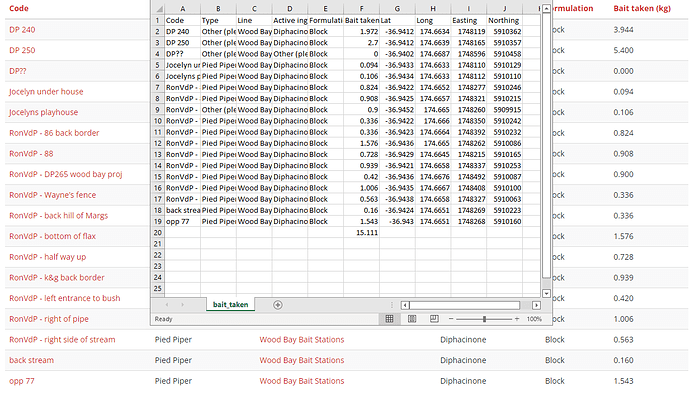Open RonVdP - right side of stream link
The height and width of the screenshot is (396, 690).
click(62, 340)
